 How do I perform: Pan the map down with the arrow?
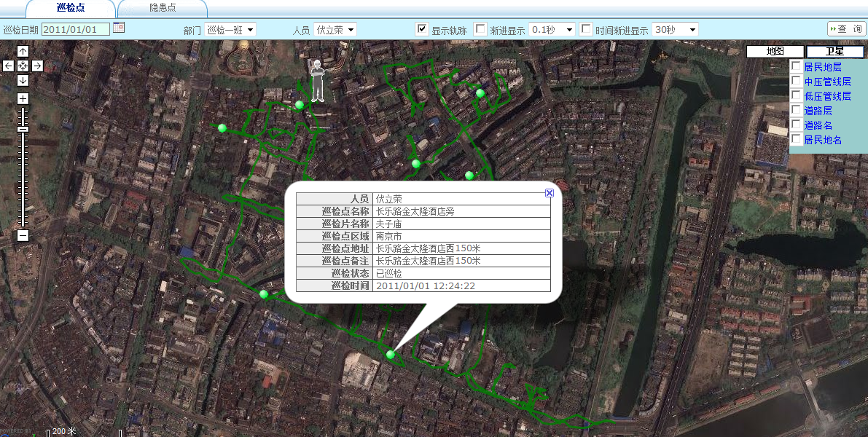coord(23,81)
